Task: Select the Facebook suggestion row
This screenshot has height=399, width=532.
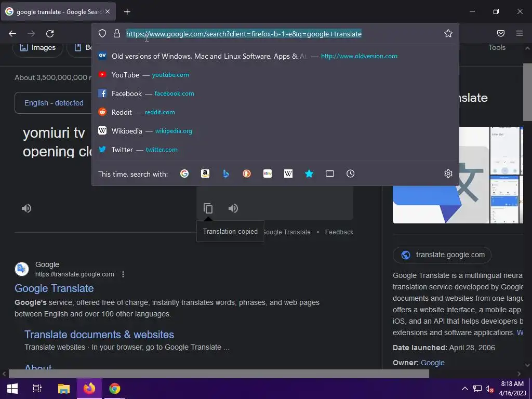Action: 275,94
